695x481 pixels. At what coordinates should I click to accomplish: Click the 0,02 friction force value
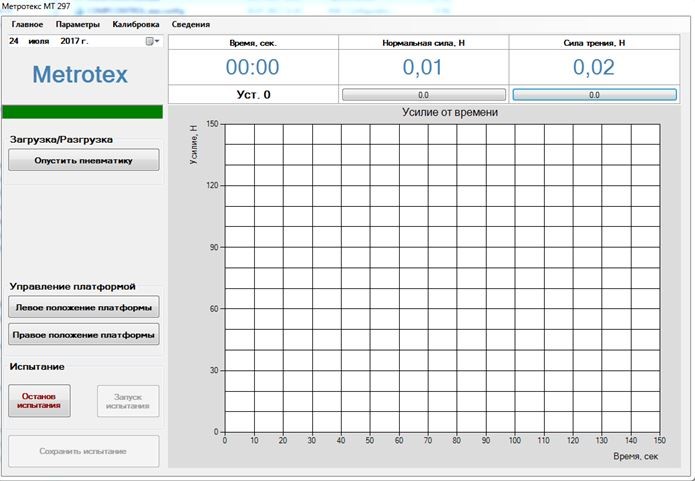pos(594,67)
